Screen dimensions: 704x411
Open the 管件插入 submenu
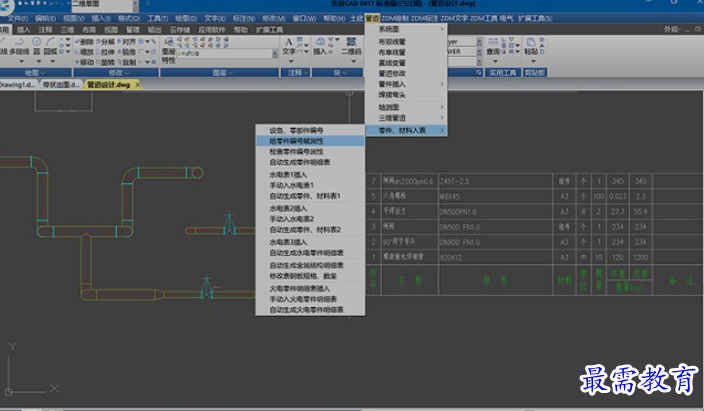pos(406,84)
